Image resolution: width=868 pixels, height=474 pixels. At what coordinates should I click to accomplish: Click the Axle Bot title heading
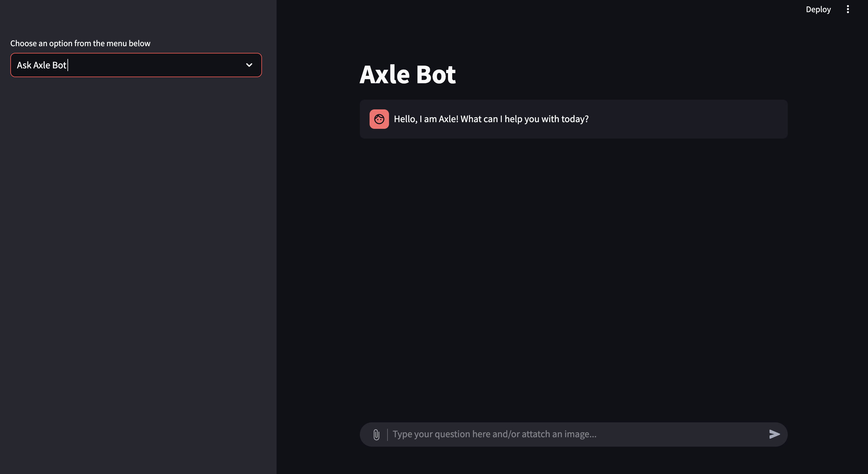(x=407, y=74)
